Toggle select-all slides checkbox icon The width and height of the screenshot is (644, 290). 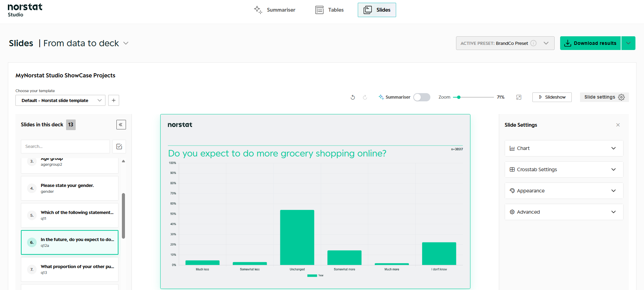click(119, 147)
